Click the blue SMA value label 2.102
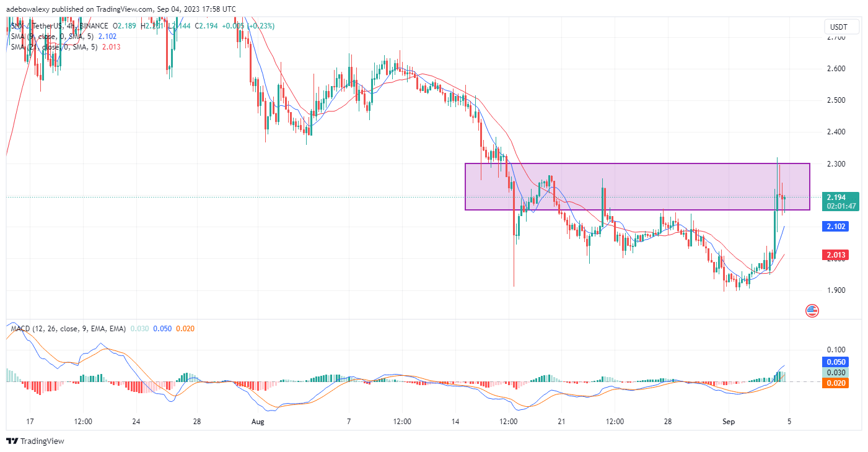This screenshot has height=452, width=868. coord(835,227)
